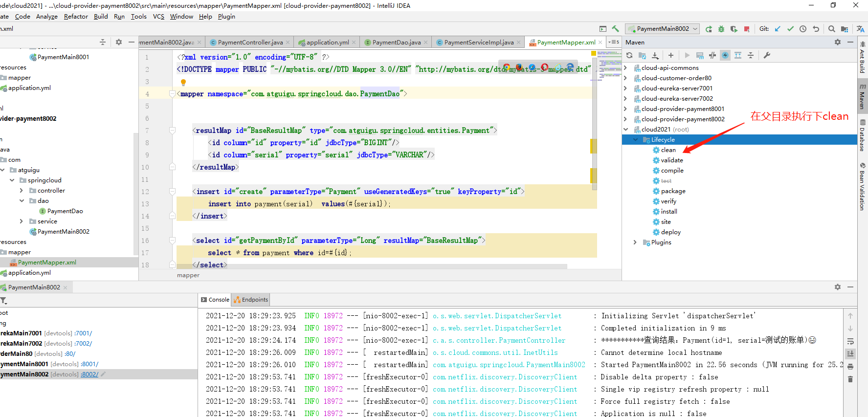Open in Chrome from the browser popup
868x417 pixels.
507,67
